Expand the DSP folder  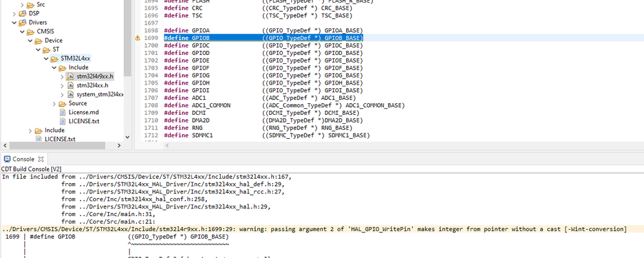coord(14,14)
